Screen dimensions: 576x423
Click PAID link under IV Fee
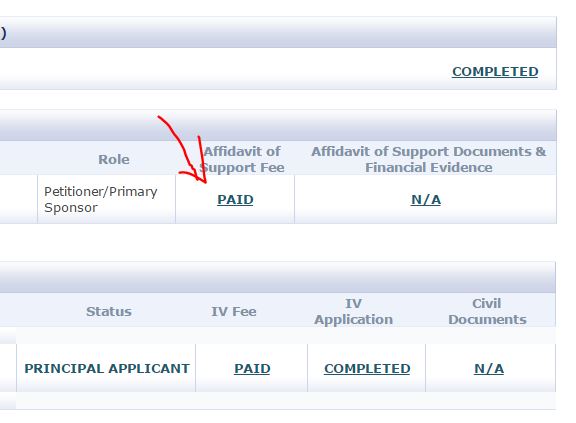coord(252,368)
